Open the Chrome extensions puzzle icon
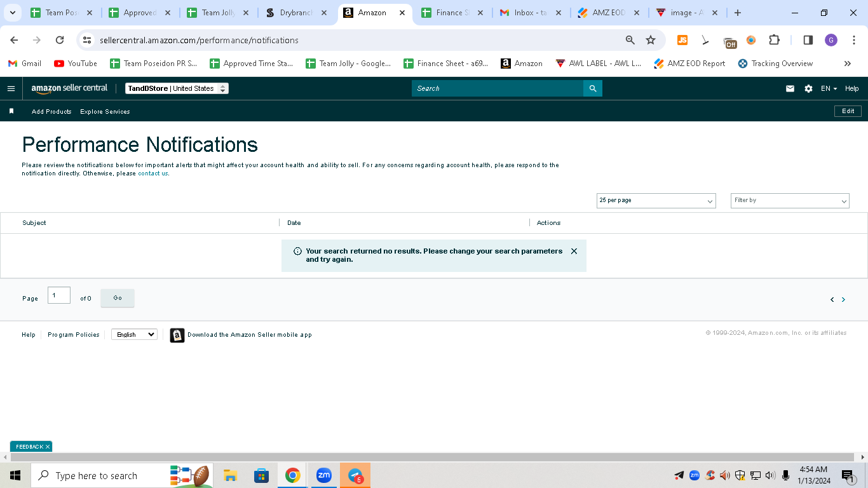 point(774,40)
